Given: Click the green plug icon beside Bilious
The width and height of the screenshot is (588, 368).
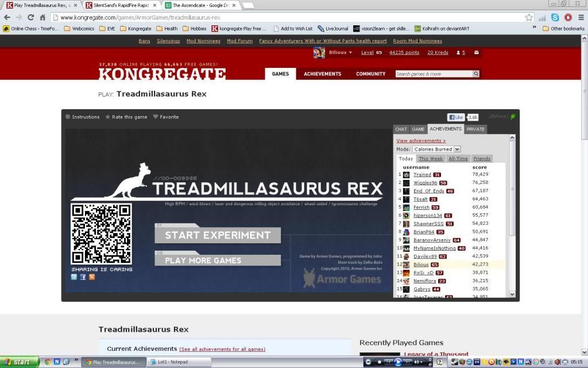Looking at the screenshot, I should point(513,116).
